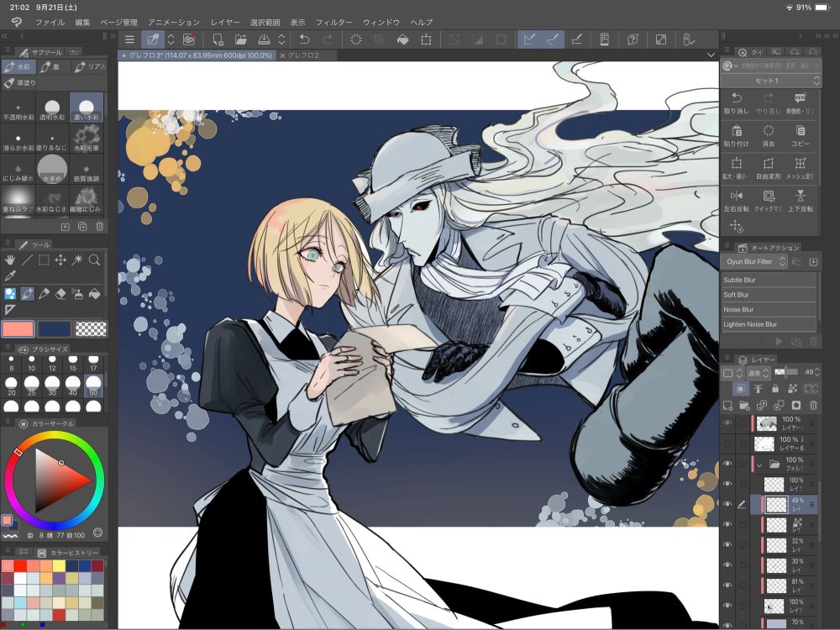Click 左右反転 (Flip horizontal) in Quick Access
840x630 pixels.
(736, 201)
